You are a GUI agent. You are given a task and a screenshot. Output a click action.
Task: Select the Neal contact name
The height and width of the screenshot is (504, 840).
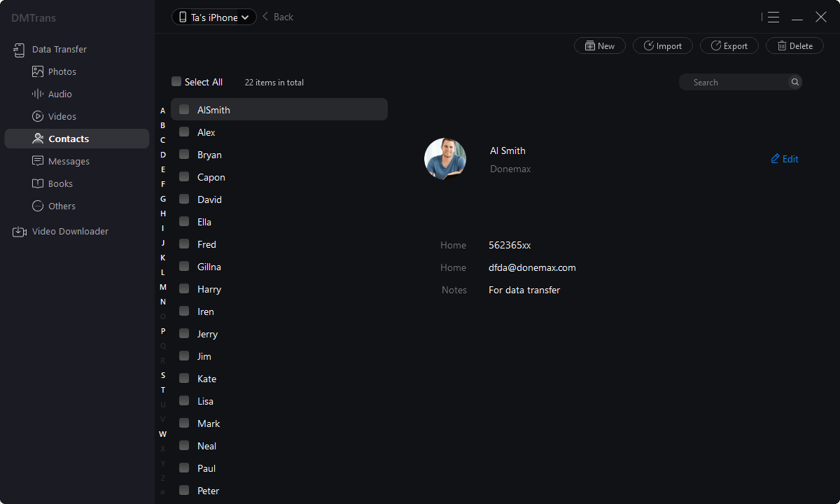click(206, 446)
